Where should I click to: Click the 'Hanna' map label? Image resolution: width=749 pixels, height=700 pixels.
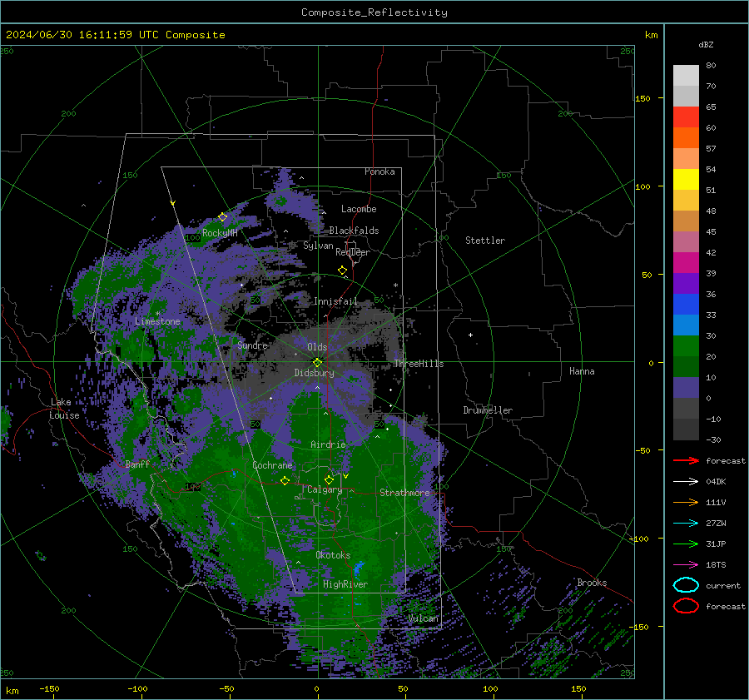[582, 371]
